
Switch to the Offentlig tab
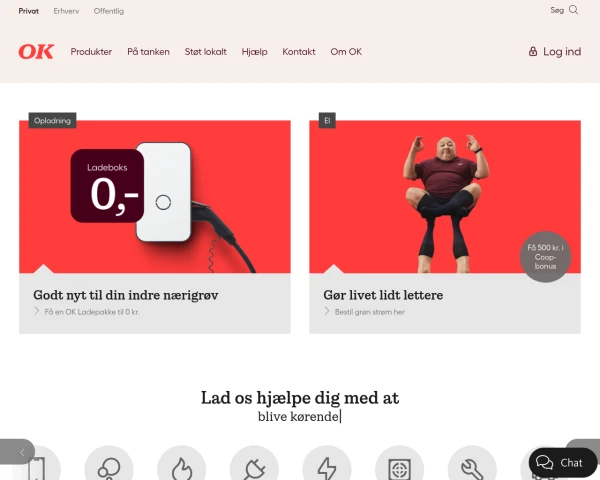pos(109,11)
